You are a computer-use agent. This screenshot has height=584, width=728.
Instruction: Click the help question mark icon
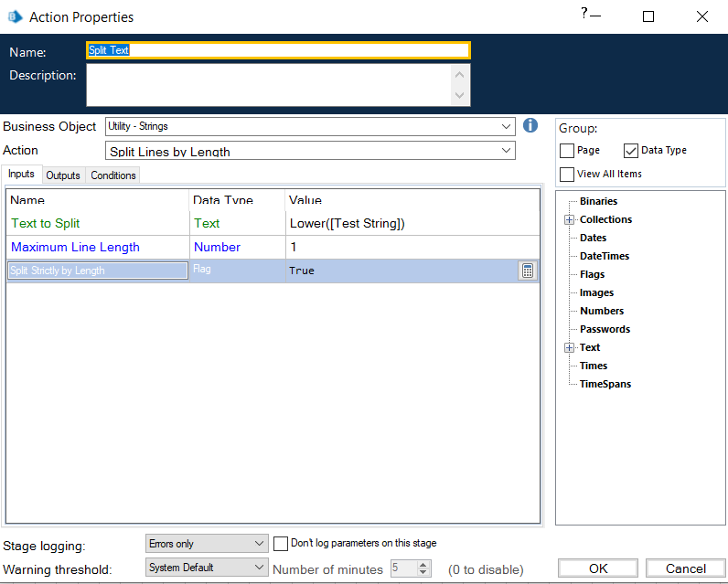583,13
